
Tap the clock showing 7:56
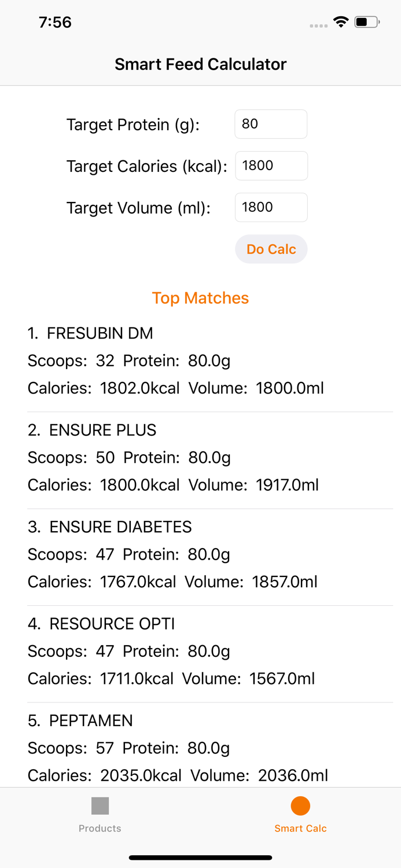point(55,22)
